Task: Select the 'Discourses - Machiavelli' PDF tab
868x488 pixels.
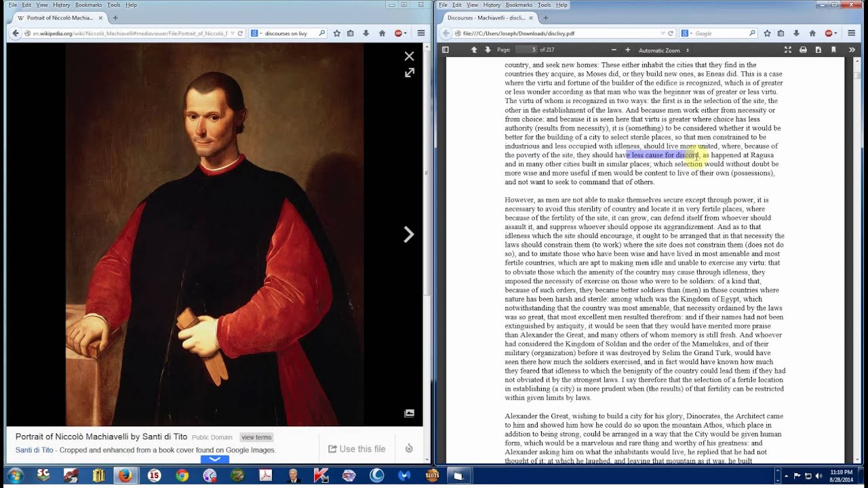Action: point(486,18)
